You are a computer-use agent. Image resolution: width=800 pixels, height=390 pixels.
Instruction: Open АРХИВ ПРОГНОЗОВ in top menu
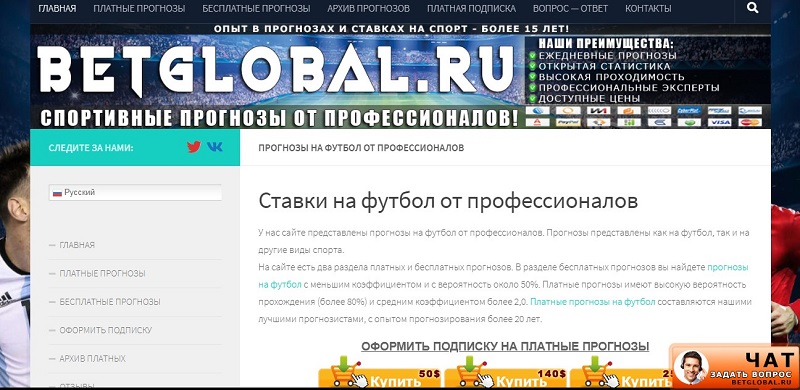[368, 9]
